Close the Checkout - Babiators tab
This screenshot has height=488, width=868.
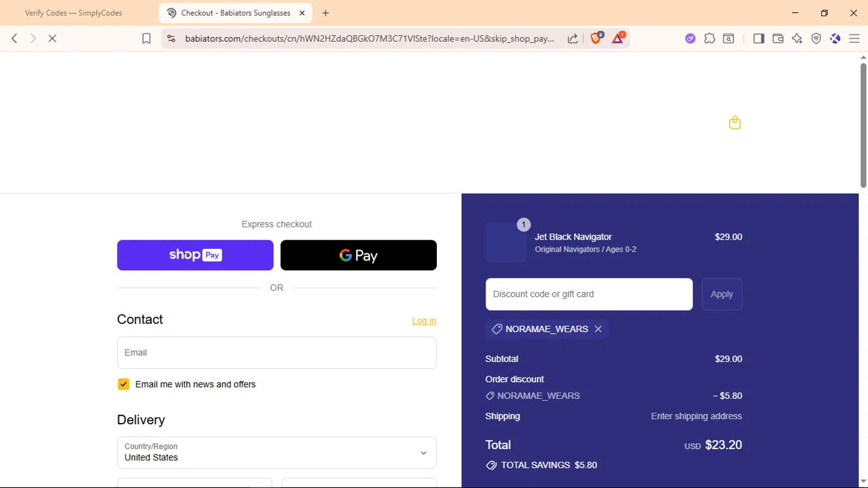pos(302,13)
